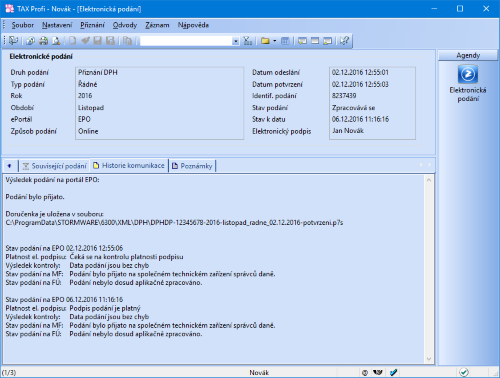Click the Novák label in status bar
Screen dimensions: 500x378
coord(259,373)
